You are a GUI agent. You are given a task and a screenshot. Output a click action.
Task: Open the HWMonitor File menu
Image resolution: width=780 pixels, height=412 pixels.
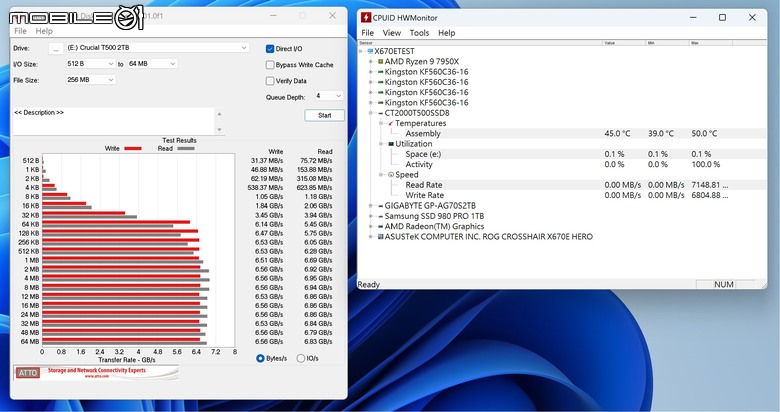point(368,33)
